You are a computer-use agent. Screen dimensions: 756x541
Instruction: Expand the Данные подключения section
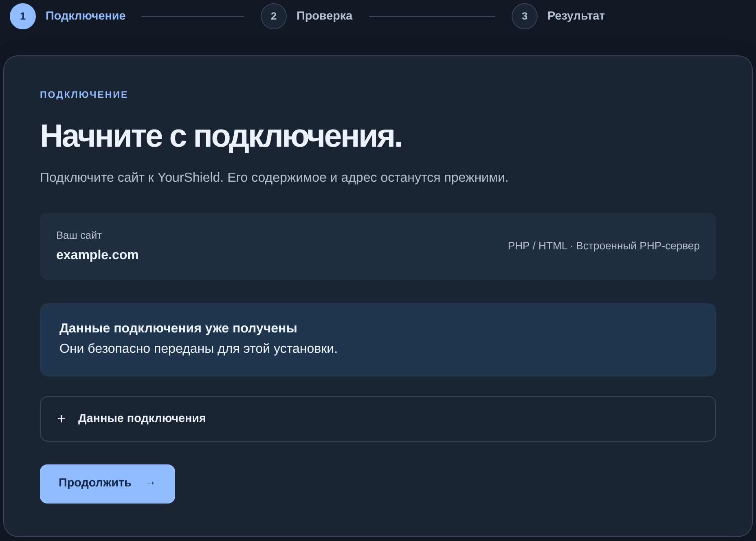pyautogui.click(x=378, y=419)
